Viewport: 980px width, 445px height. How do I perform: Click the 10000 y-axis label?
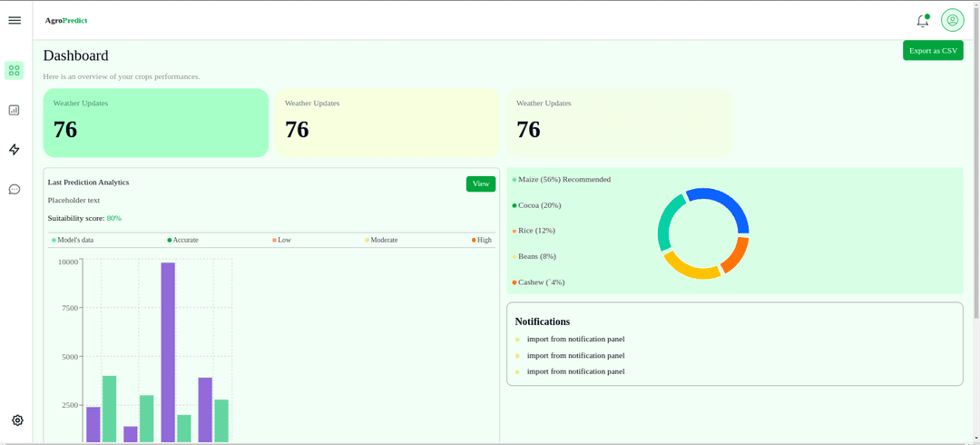tap(68, 261)
